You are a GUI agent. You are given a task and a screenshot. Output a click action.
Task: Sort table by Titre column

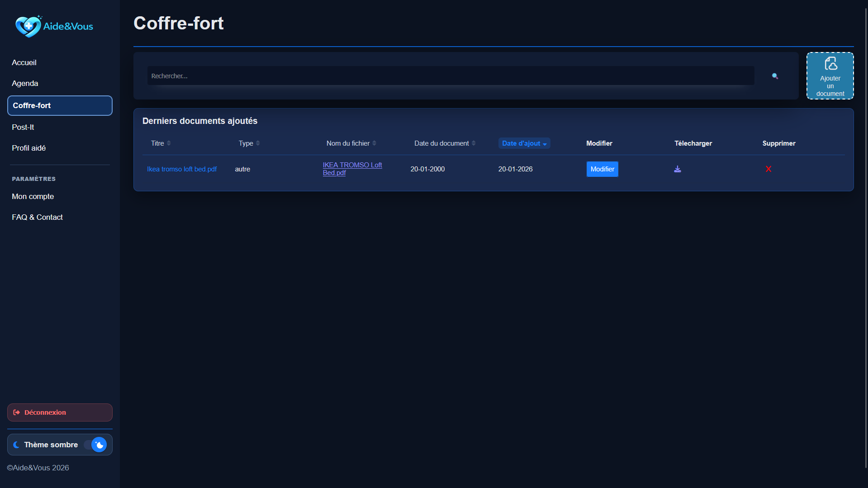[161, 143]
